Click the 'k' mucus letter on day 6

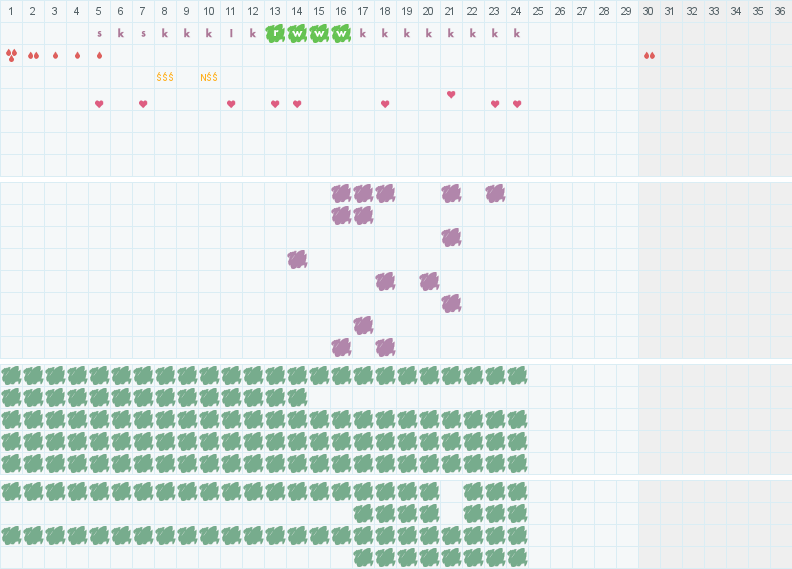tap(121, 33)
